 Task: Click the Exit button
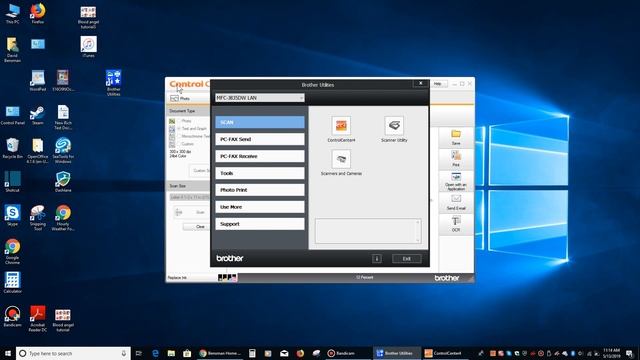pyautogui.click(x=407, y=259)
